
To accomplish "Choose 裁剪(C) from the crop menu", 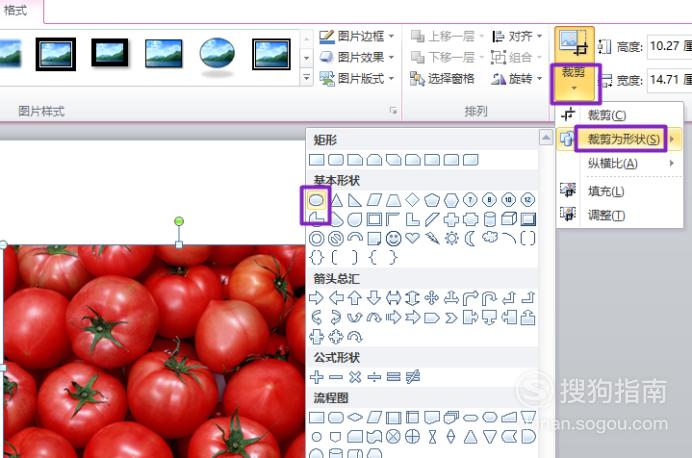I will (620, 115).
